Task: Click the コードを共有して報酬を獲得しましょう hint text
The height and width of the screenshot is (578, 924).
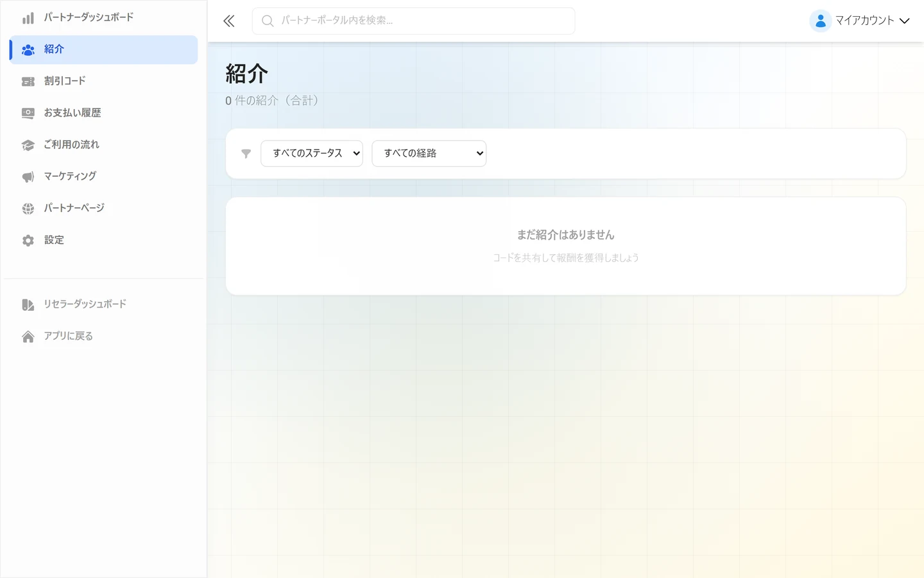Action: click(x=566, y=258)
